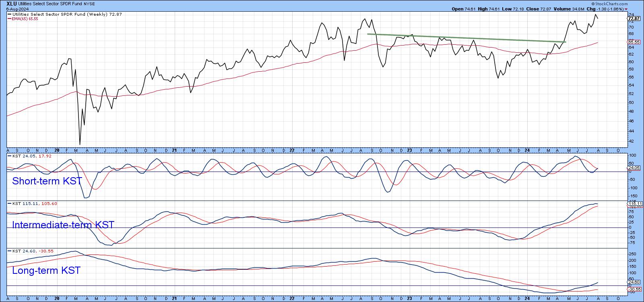This screenshot has width=644, height=302.
Task: Click the green trendline across the 2022-2024 price peaks
Action: tap(467, 38)
